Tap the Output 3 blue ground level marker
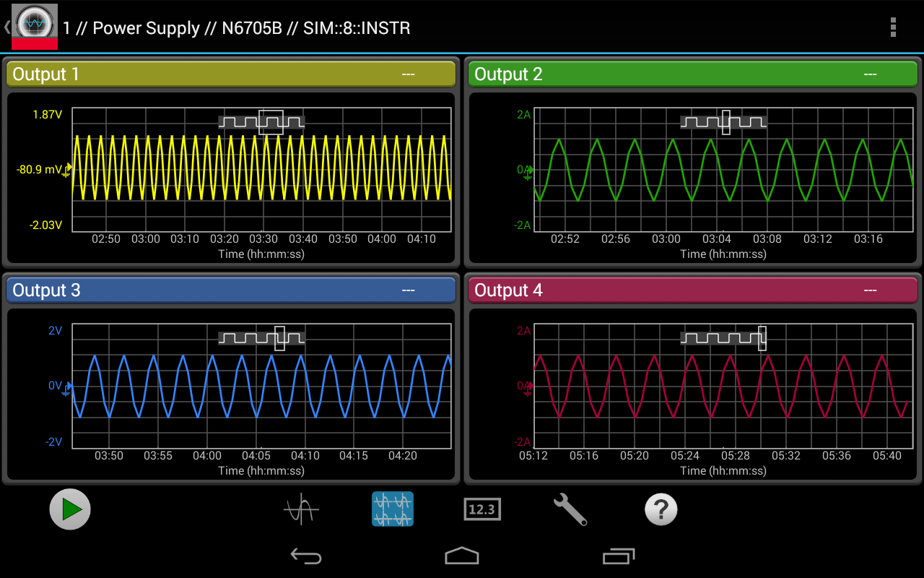Image resolution: width=924 pixels, height=578 pixels. point(67,388)
